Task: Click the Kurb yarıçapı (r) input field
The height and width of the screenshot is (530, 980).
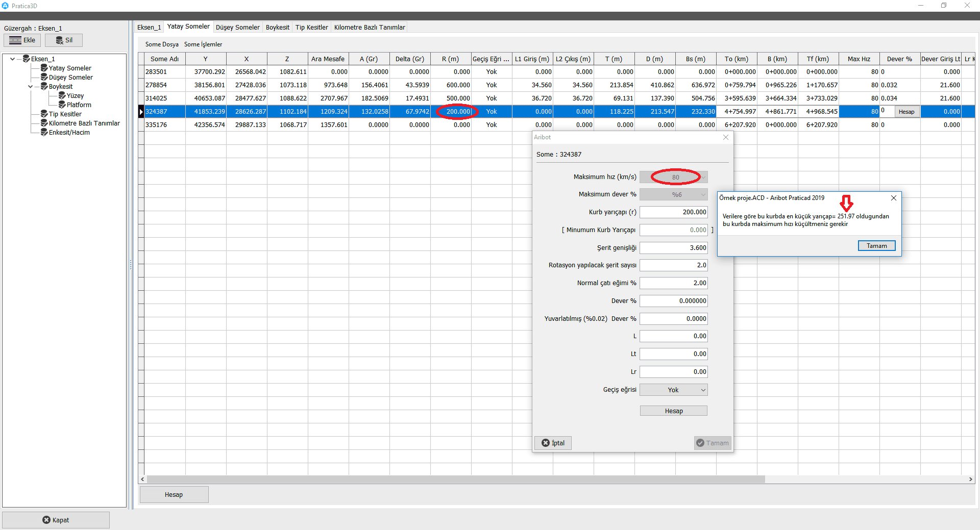Action: pos(673,212)
